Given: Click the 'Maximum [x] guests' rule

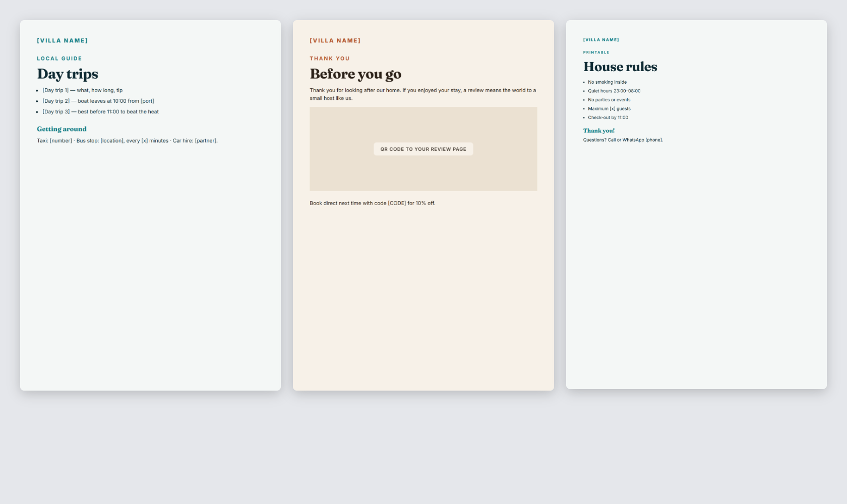Looking at the screenshot, I should pos(609,109).
